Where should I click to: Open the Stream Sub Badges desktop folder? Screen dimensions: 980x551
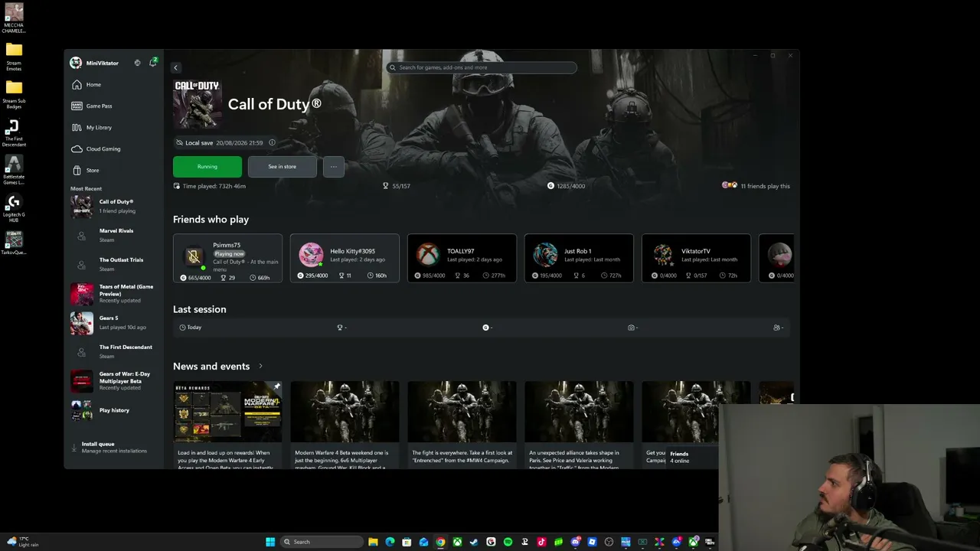pyautogui.click(x=14, y=95)
